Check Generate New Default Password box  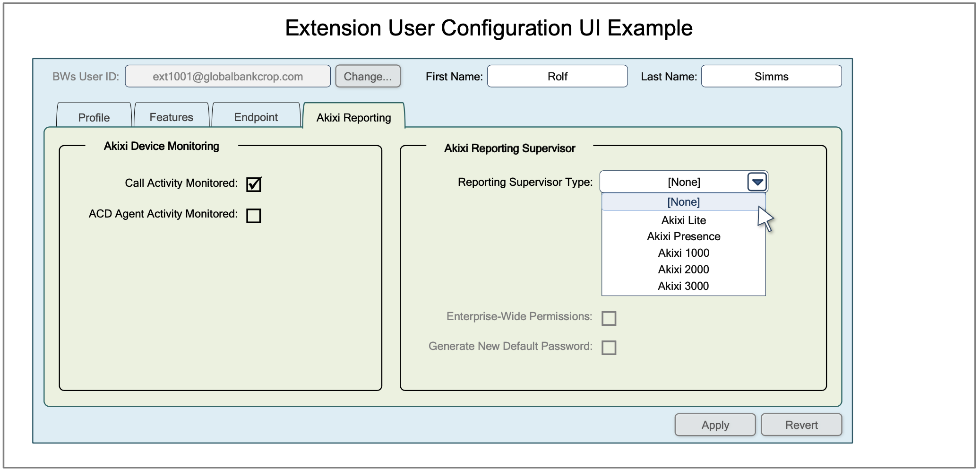tap(609, 348)
